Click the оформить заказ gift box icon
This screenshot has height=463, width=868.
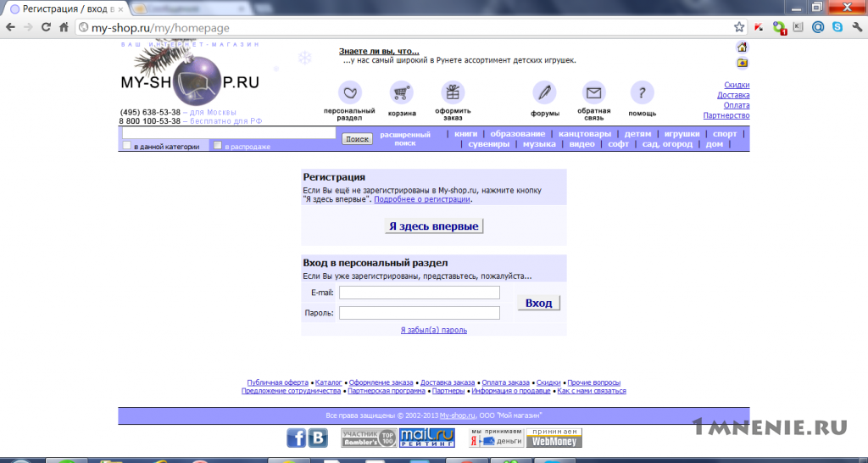[453, 92]
